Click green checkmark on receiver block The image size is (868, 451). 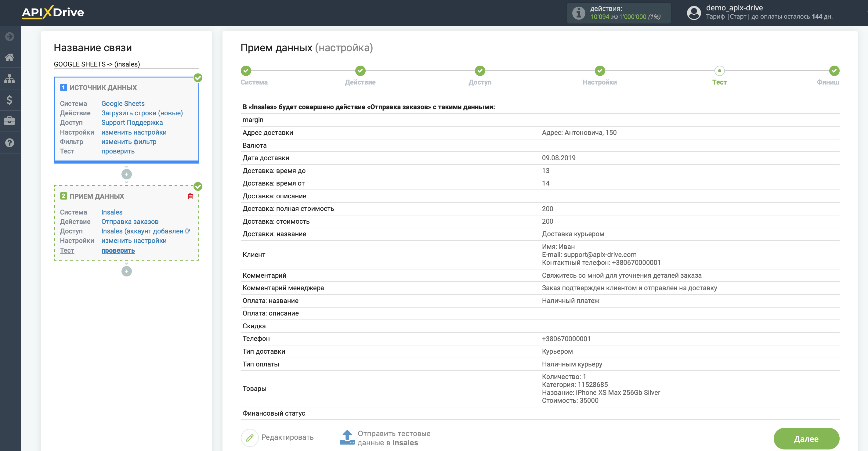198,187
